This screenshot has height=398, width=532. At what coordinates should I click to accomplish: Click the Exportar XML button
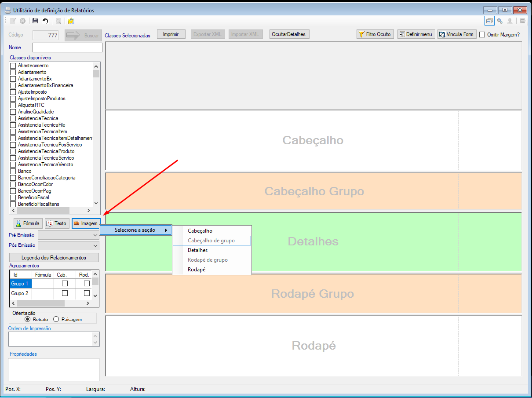point(208,34)
